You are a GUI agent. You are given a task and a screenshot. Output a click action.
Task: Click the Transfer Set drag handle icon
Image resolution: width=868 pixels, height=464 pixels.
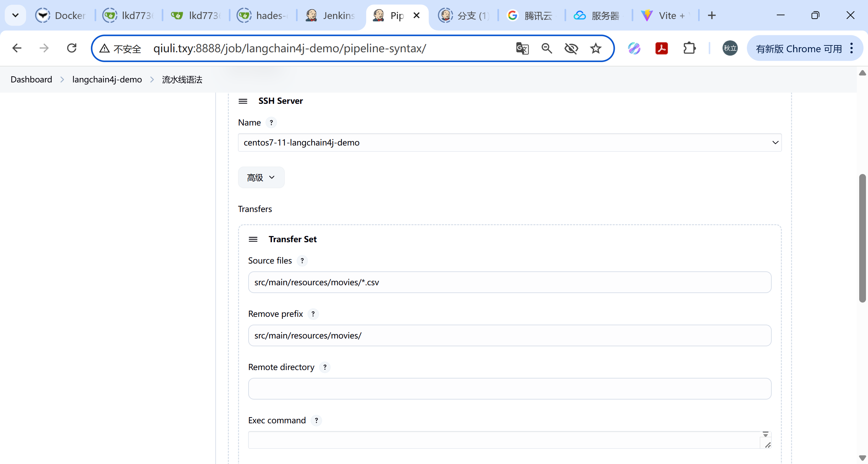253,239
